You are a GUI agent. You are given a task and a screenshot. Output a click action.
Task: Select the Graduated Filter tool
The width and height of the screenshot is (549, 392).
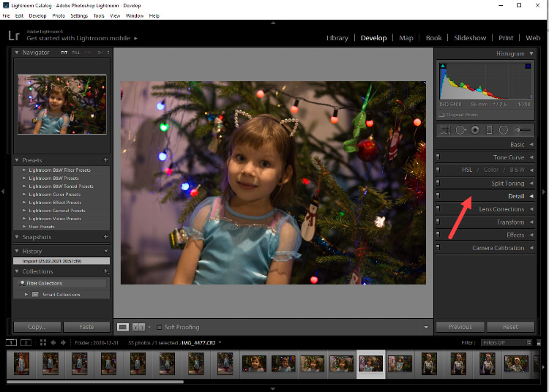[x=489, y=130]
